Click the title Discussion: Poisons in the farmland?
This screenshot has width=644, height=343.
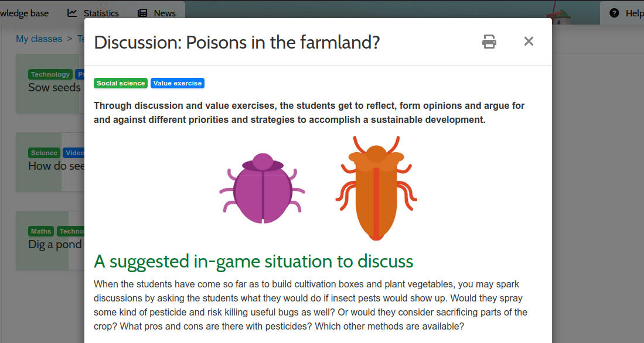point(237,42)
